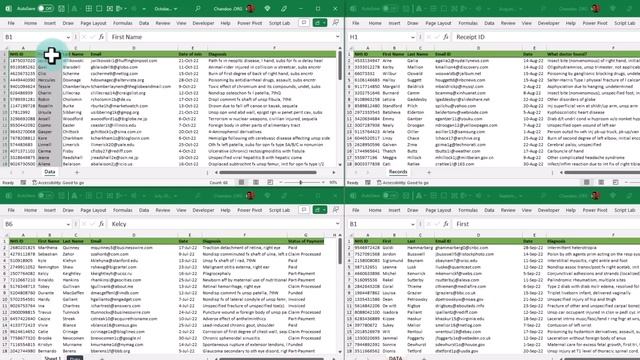Expand formula bar in top-left window
This screenshot has width=640, height=360.
coord(338,37)
